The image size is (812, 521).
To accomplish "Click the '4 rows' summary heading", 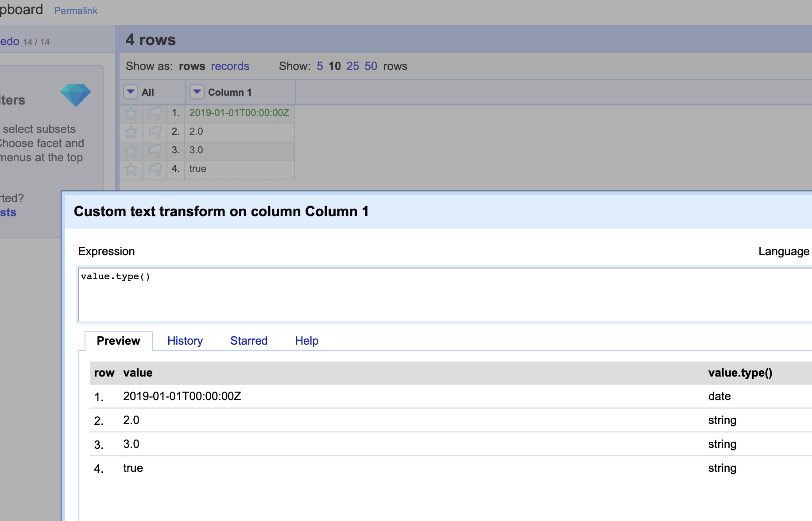I will click(x=151, y=40).
